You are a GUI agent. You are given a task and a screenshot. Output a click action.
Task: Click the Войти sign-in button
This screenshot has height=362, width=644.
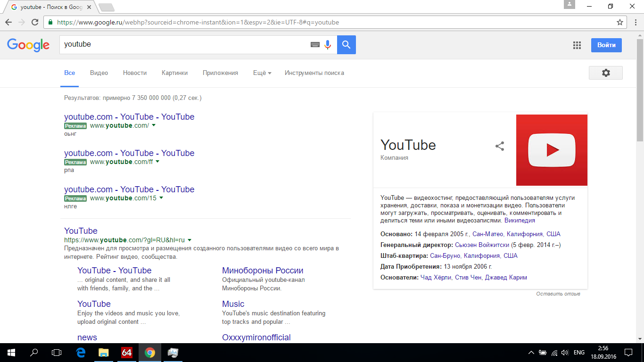pyautogui.click(x=606, y=45)
